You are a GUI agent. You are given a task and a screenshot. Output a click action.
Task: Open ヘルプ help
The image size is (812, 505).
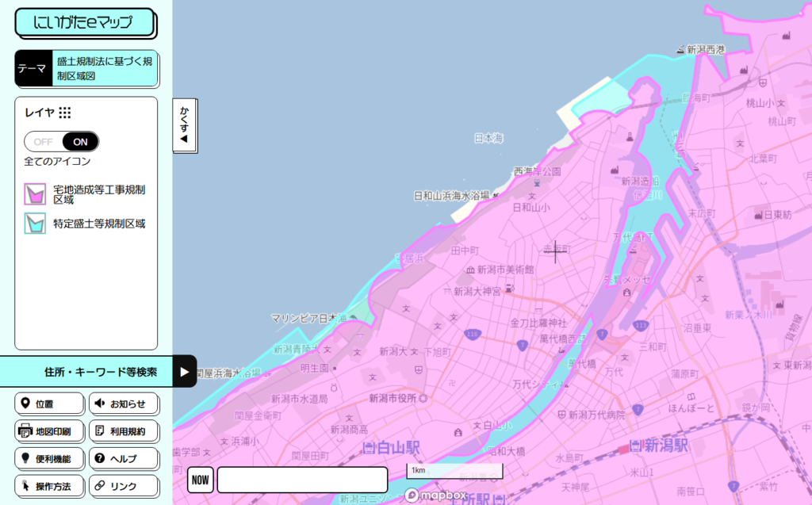pos(123,458)
